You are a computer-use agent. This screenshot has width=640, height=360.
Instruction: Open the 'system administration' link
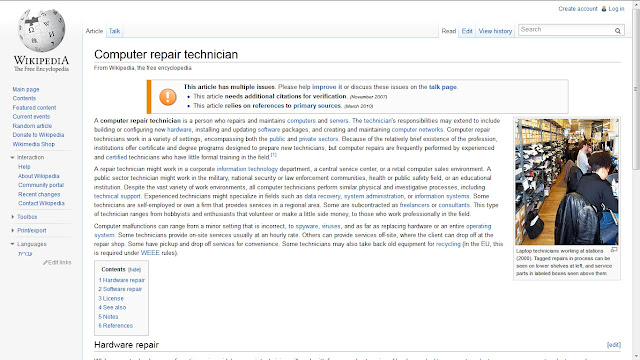tap(374, 196)
